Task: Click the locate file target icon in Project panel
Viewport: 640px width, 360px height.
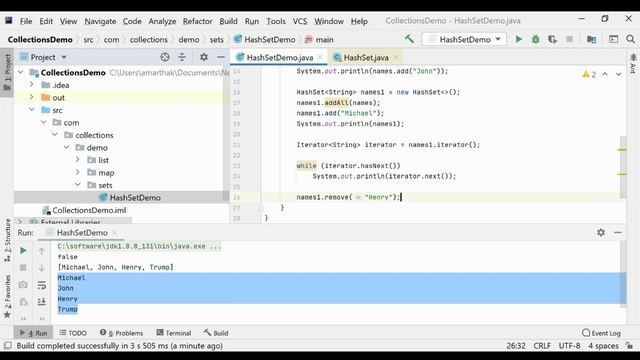Action: tap(165, 57)
